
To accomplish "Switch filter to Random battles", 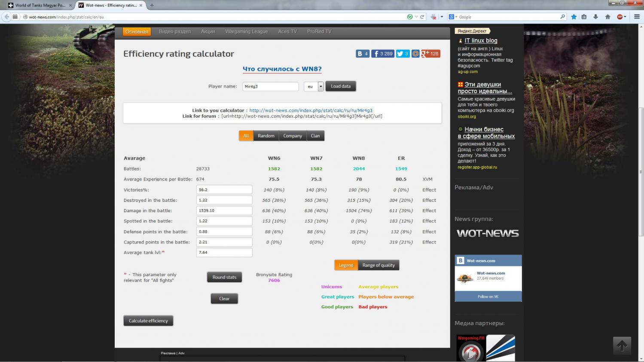I will pos(266,136).
